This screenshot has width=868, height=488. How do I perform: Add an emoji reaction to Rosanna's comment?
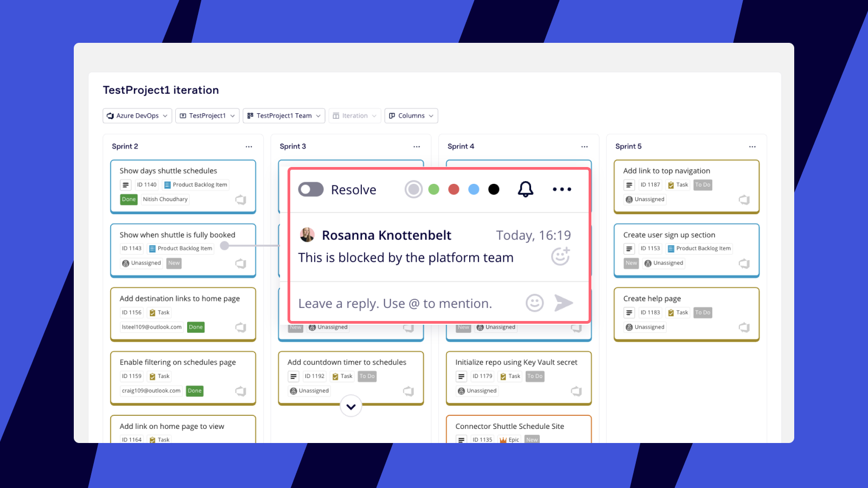(560, 256)
